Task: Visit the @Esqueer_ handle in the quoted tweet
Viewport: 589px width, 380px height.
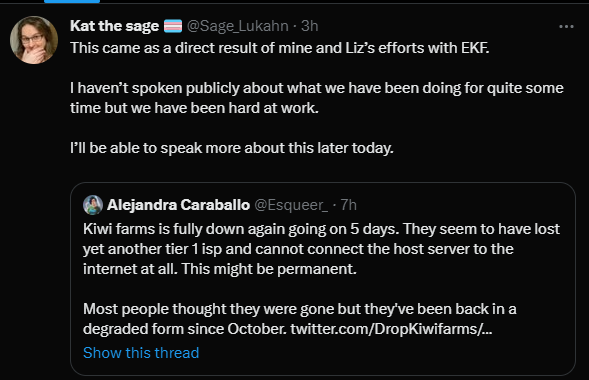Action: pos(291,205)
